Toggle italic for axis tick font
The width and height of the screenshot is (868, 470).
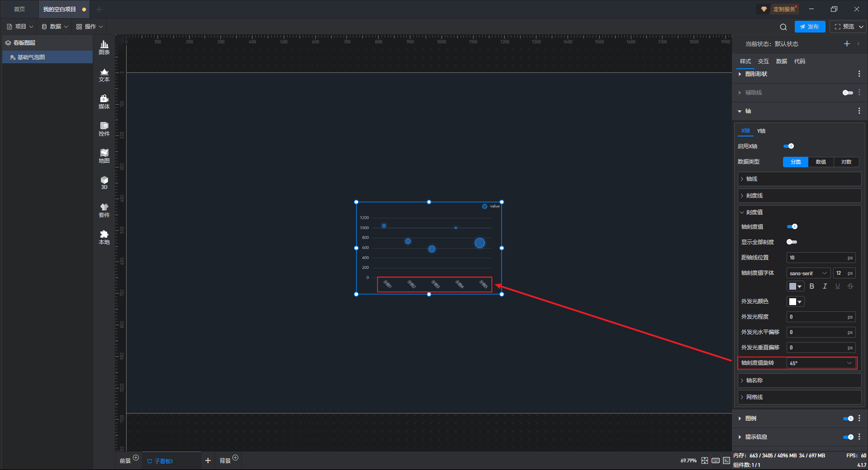click(x=825, y=286)
